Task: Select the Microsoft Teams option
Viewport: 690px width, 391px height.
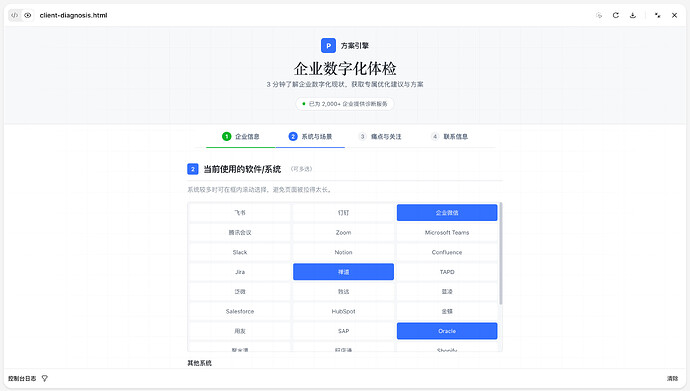Action: (x=447, y=233)
